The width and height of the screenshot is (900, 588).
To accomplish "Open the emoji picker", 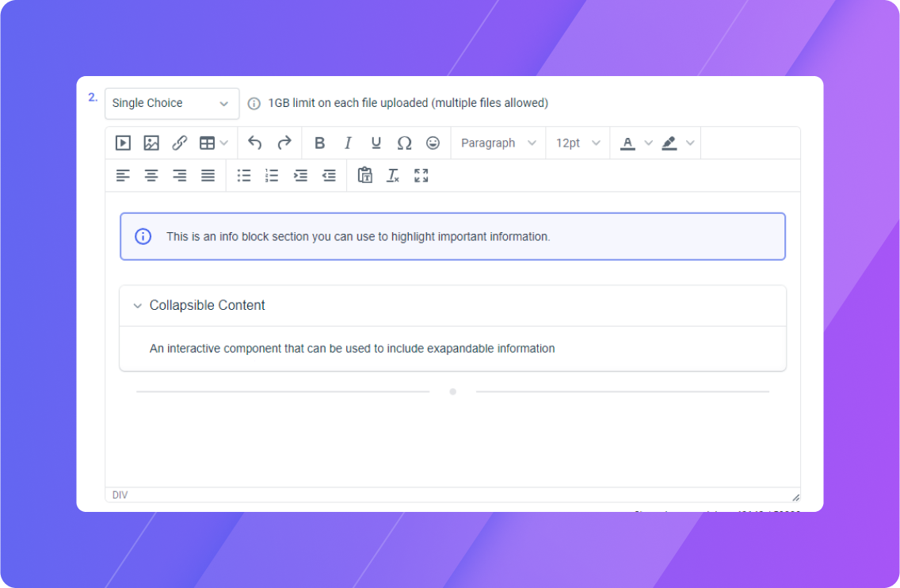I will tap(433, 143).
